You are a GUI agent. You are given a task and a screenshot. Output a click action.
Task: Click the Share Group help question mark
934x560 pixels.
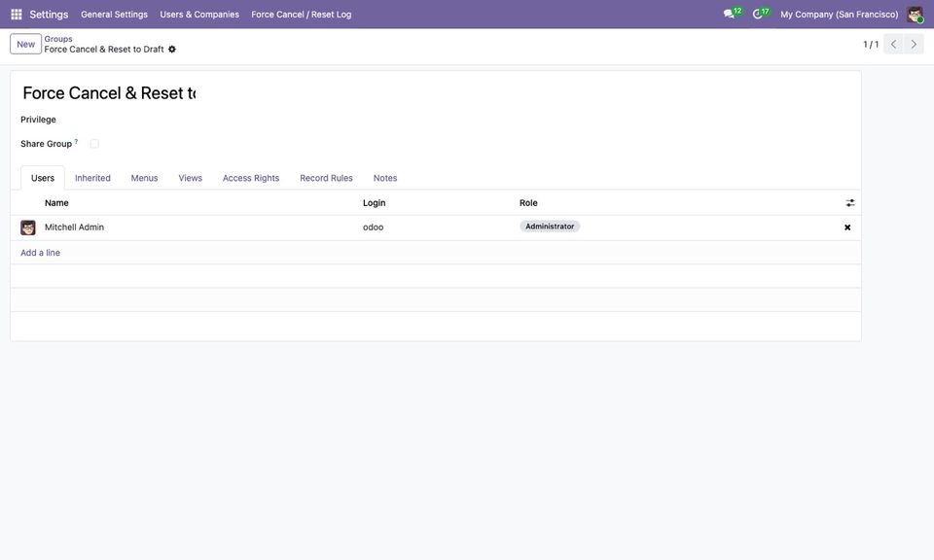click(x=76, y=142)
